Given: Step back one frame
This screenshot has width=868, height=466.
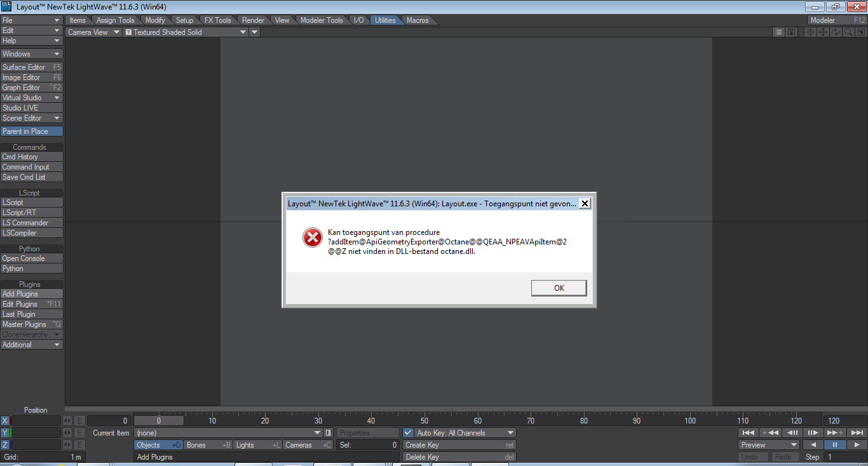Looking at the screenshot, I should pos(792,433).
